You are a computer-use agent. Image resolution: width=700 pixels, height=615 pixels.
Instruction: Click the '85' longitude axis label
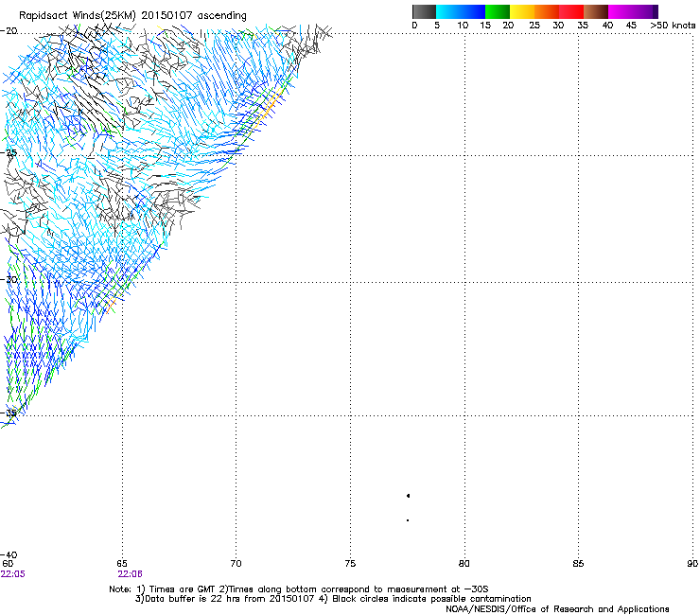[x=578, y=564]
